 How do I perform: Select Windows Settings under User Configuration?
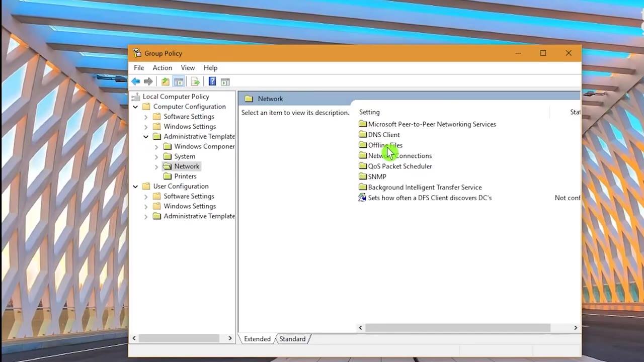[x=190, y=206]
